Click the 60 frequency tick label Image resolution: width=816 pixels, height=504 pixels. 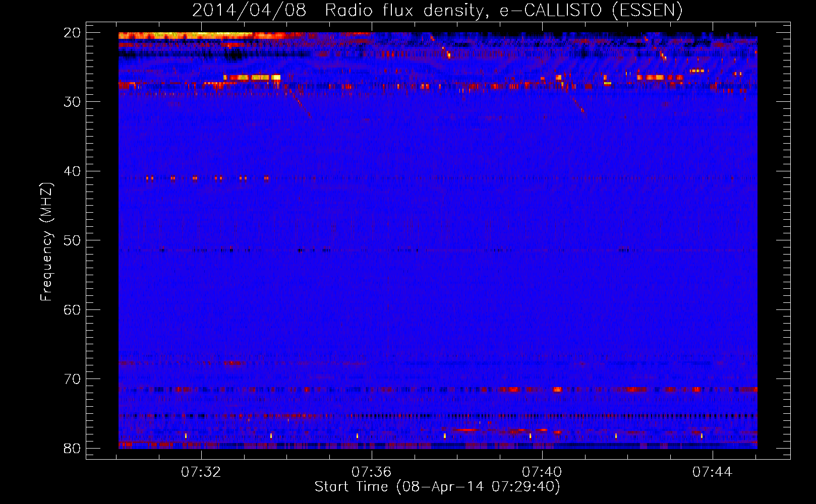(73, 309)
